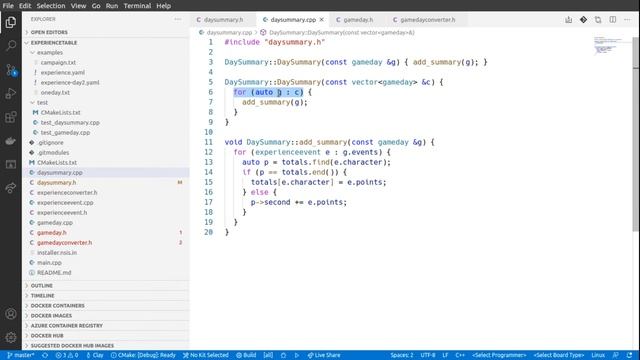Open README.md in the explorer
The height and width of the screenshot is (360, 640).
coord(106,273)
